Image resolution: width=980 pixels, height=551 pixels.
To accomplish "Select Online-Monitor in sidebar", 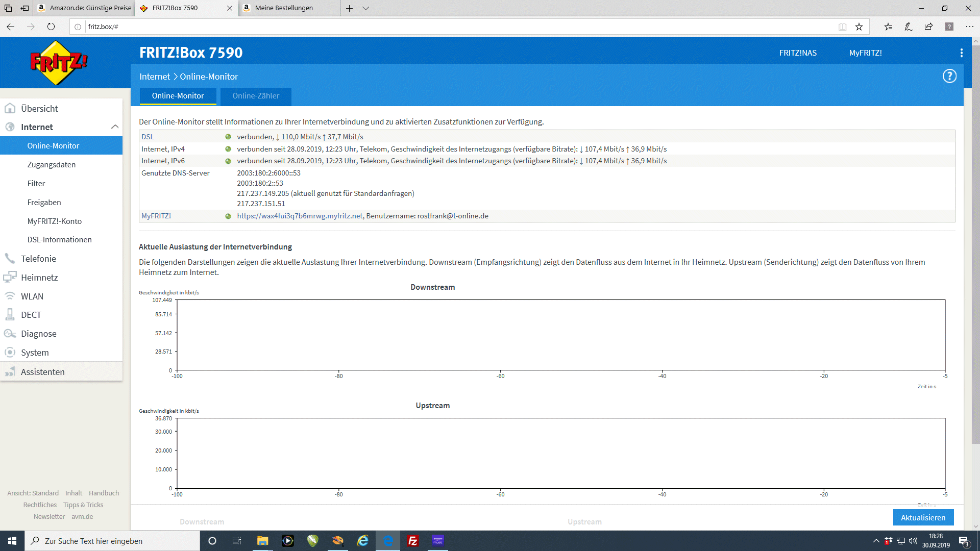I will click(x=61, y=146).
